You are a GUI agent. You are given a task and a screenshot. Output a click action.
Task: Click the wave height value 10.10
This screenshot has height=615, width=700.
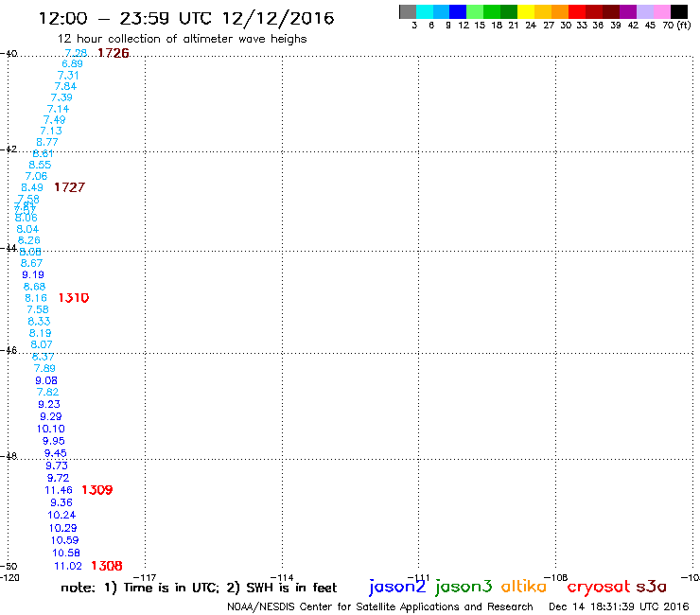tap(51, 429)
